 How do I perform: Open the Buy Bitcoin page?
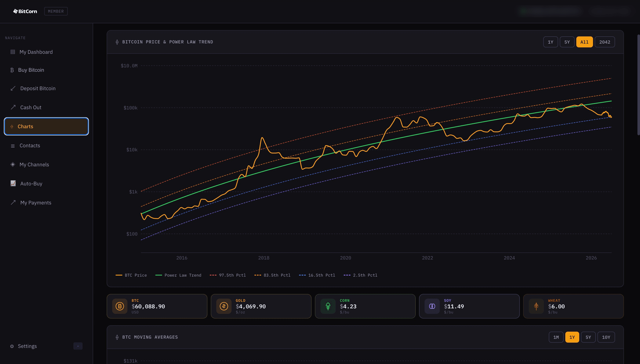(x=47, y=70)
